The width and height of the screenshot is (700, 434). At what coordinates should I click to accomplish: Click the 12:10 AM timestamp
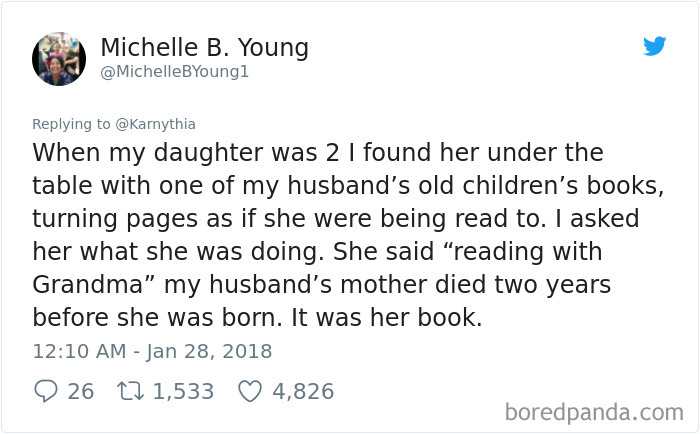point(79,351)
